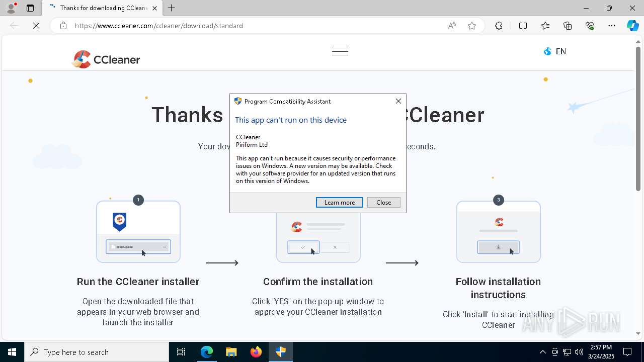
Task: Open the network tray icon
Action: [567, 352]
